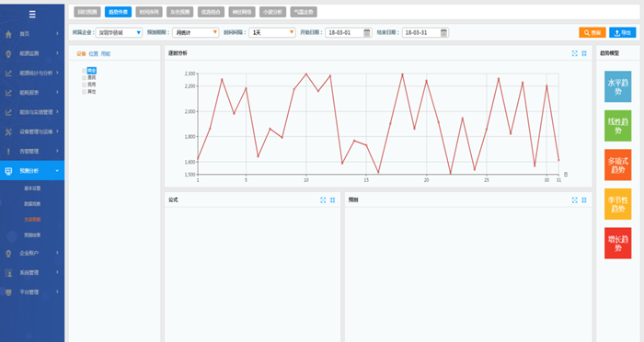Open the 数据观察 submenu item

pyautogui.click(x=32, y=204)
